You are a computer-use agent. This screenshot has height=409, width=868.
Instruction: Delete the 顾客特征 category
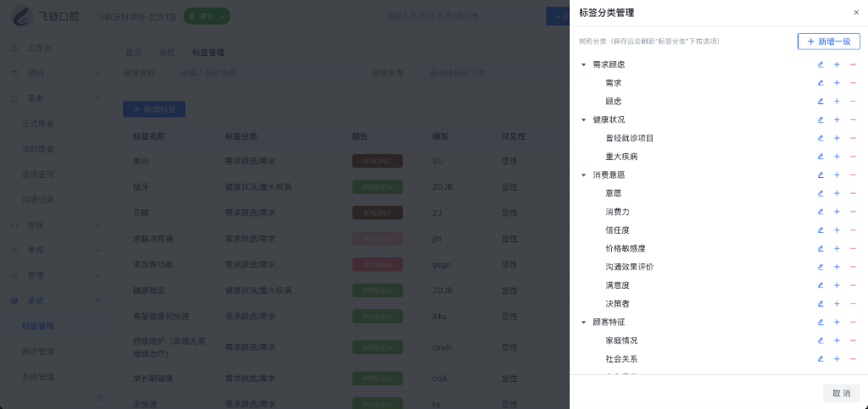853,323
